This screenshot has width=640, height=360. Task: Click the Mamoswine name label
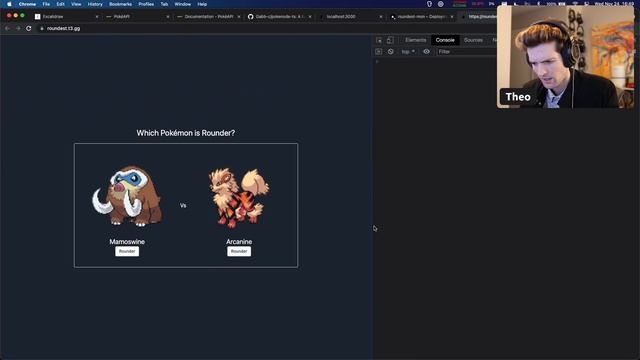tap(127, 242)
